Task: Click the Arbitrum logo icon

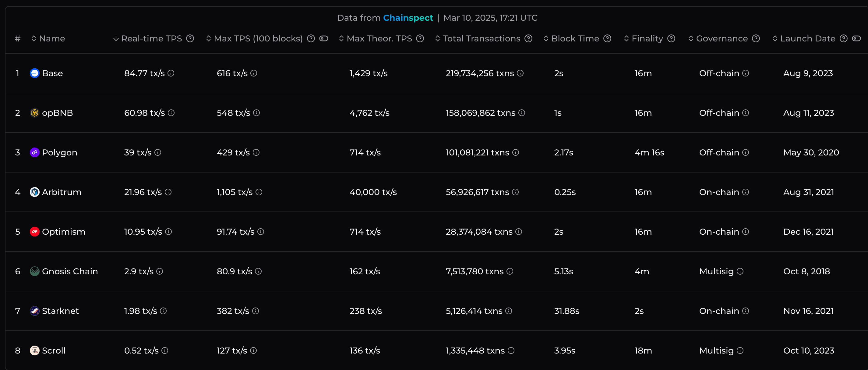Action: tap(35, 192)
